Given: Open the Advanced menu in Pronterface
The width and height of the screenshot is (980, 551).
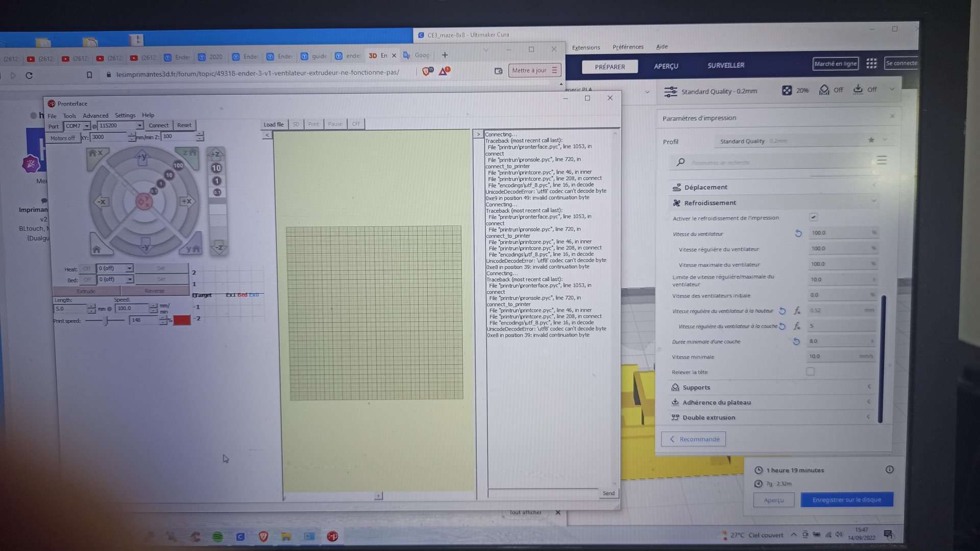Looking at the screenshot, I should pos(95,116).
